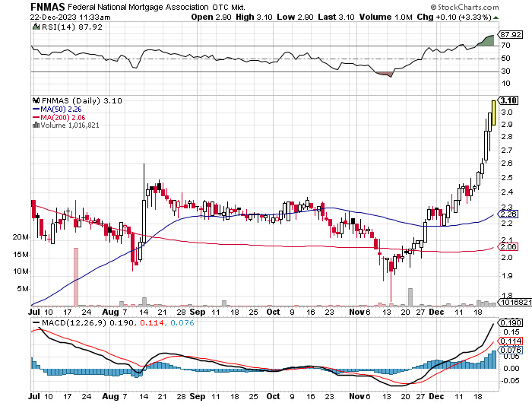This screenshot has height=403, width=532.
Task: Click the 'MA(200) 2.06' legend text
Action: click(63, 117)
